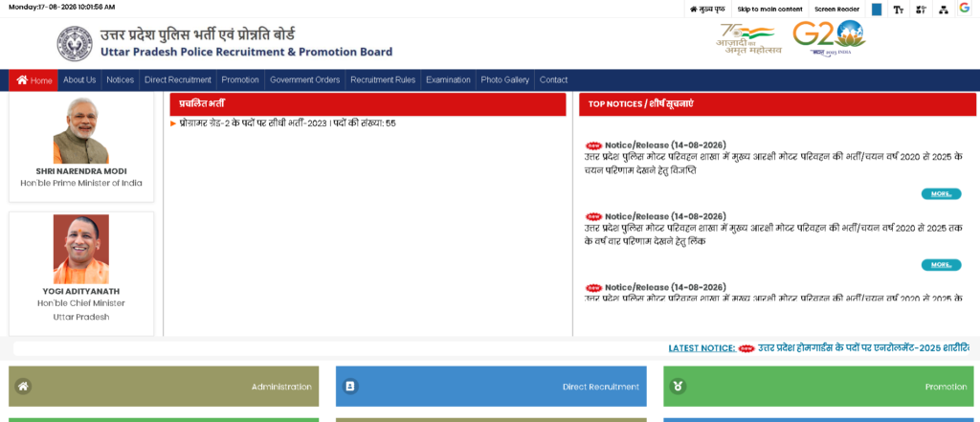Image resolution: width=980 pixels, height=422 pixels.
Task: Open the Screen Reader link
Action: 836,10
